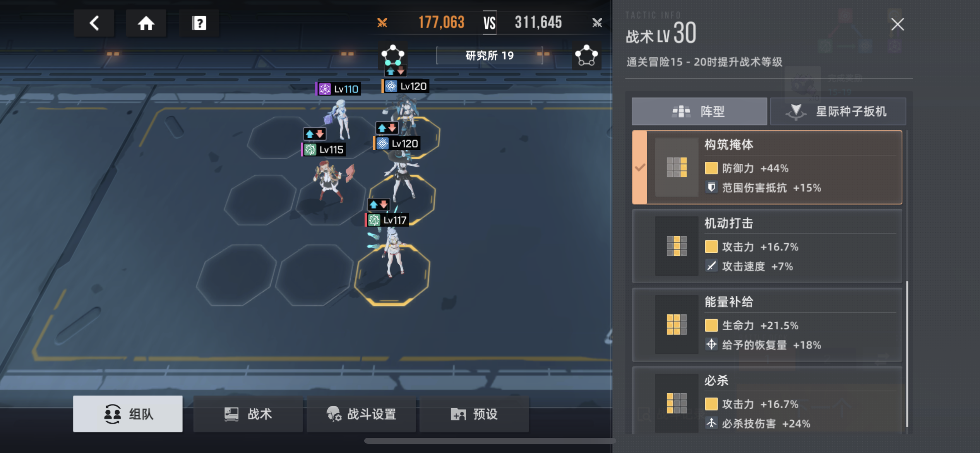The height and width of the screenshot is (453, 980).
Task: Go back with the left arrow button
Action: point(94,23)
